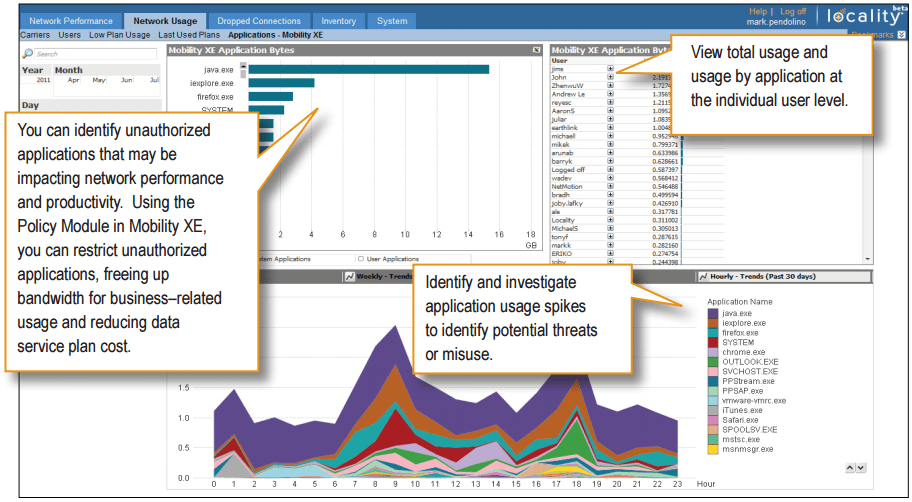This screenshot has height=502, width=912.
Task: Click OUTLOOK.EXE green legend swatch
Action: pos(713,362)
